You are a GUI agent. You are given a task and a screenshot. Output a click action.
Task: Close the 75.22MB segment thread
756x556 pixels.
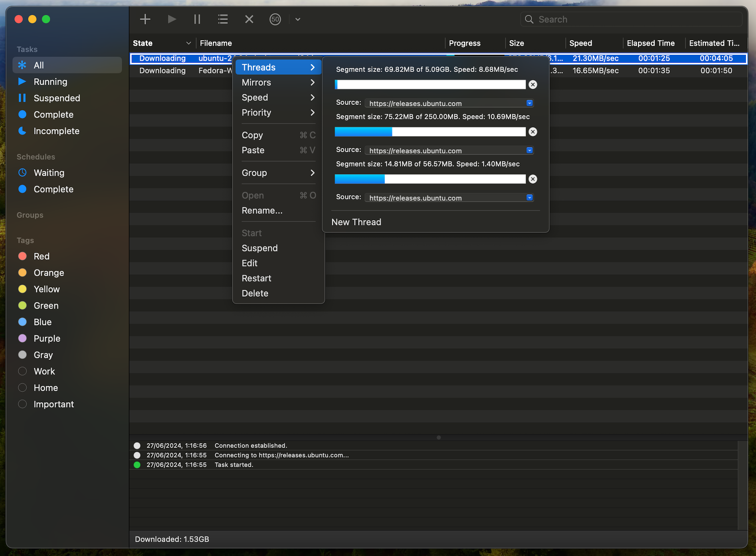533,132
